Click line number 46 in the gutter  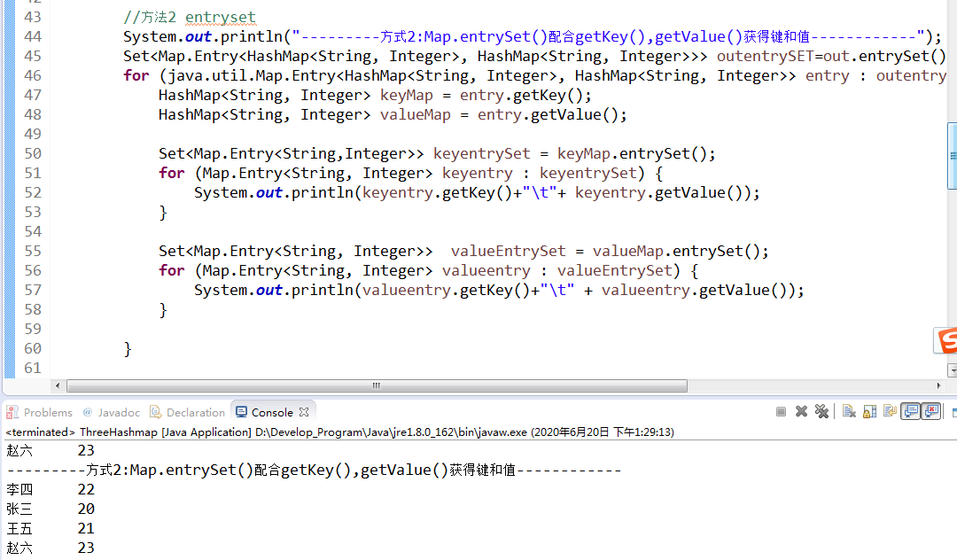[33, 75]
